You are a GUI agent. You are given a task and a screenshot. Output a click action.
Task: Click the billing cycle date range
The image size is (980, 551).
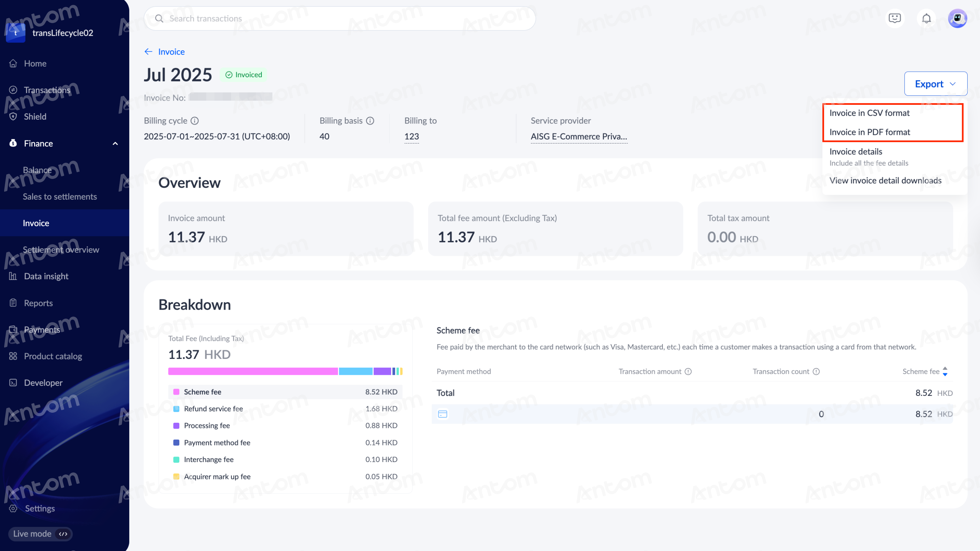[x=217, y=136]
